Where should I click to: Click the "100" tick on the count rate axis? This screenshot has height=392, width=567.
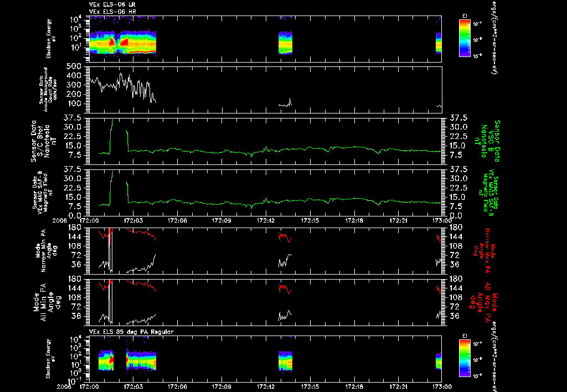[x=75, y=104]
